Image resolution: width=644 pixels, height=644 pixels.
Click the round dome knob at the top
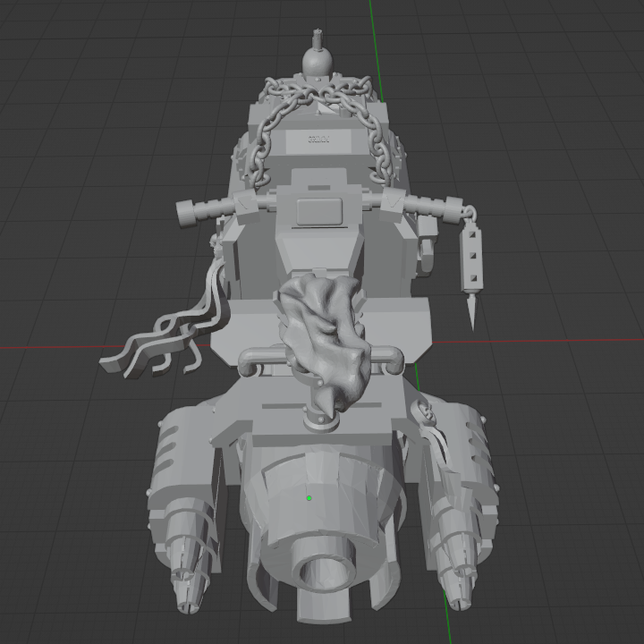coord(317,62)
